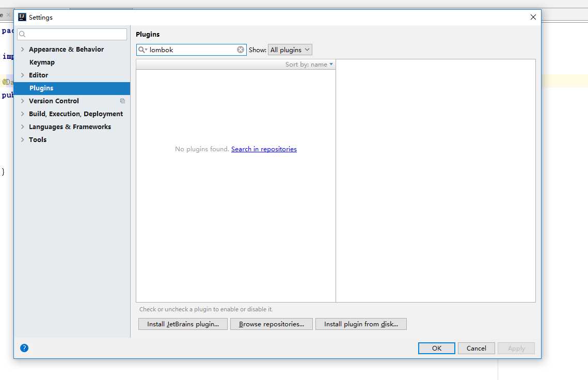
Task: Click the disabled Apply button
Action: [x=516, y=348]
